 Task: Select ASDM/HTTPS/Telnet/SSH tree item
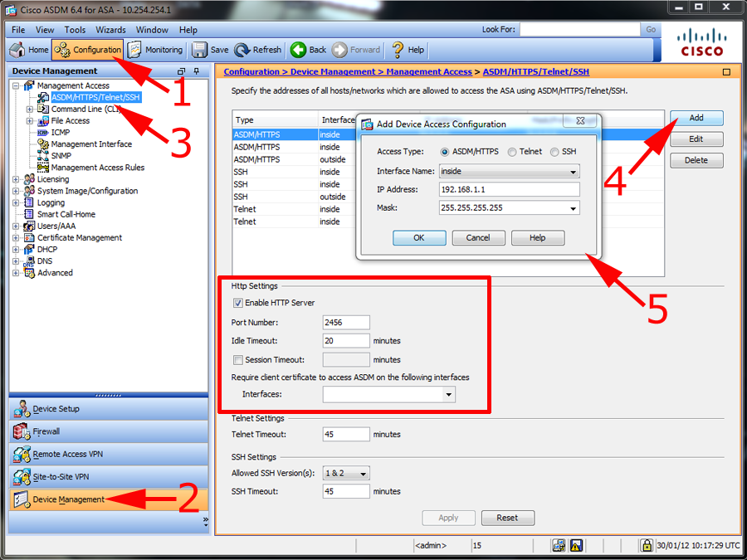point(95,97)
